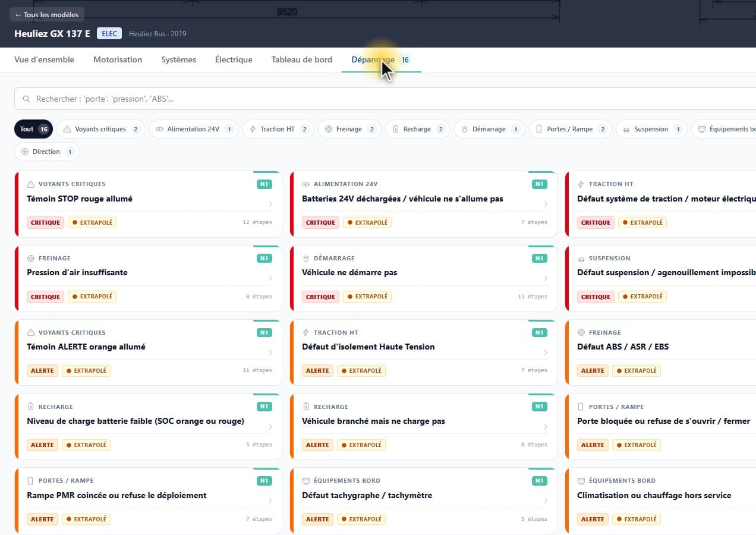Click brake icon on Pression d'air insuffisante card
Image resolution: width=756 pixels, height=535 pixels.
click(31, 259)
